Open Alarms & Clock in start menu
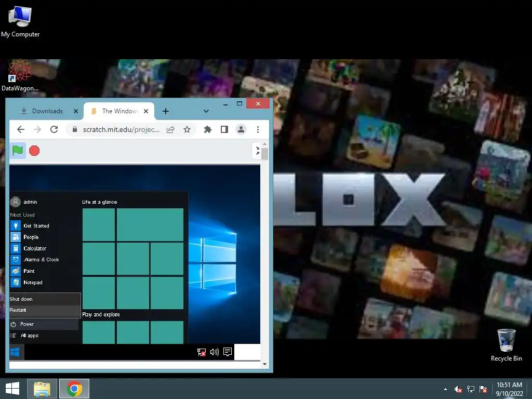This screenshot has height=399, width=532. click(x=41, y=260)
